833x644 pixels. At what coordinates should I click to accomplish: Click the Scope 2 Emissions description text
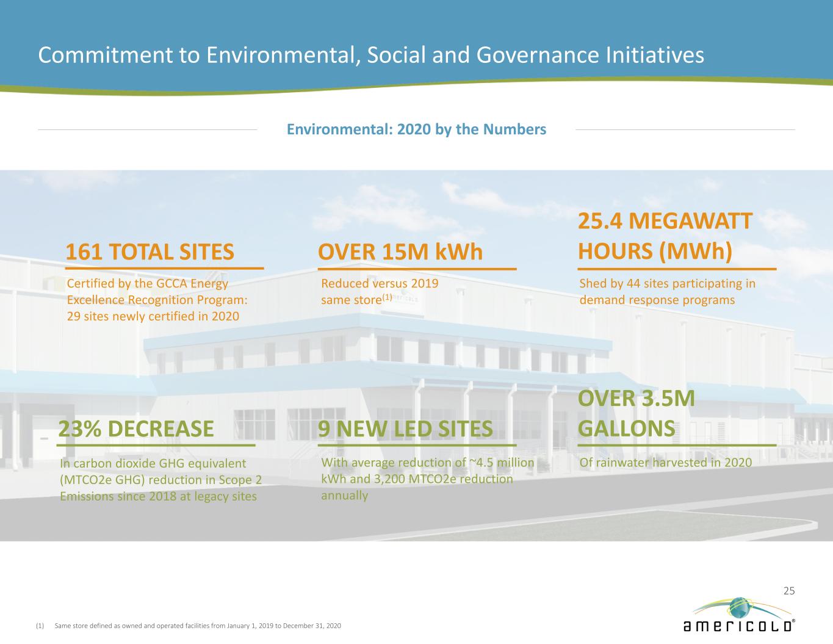pyautogui.click(x=160, y=480)
